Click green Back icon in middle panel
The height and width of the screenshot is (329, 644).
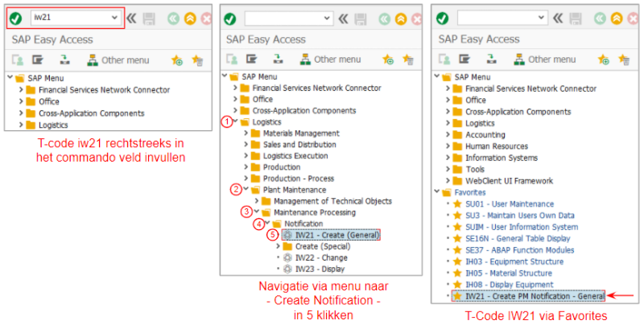pos(385,19)
